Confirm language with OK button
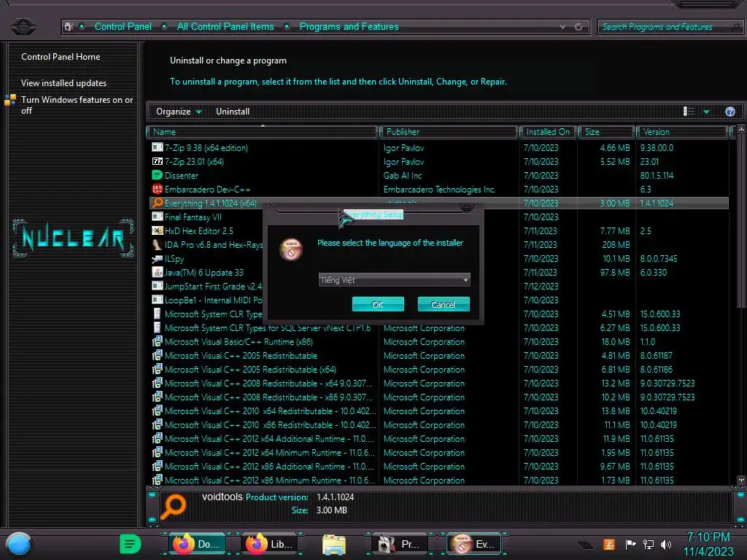 click(378, 304)
